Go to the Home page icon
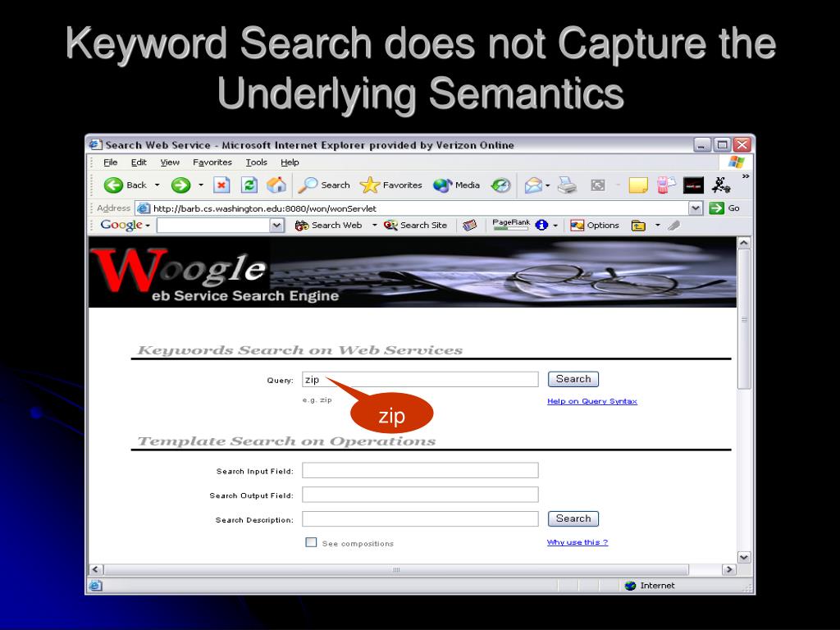 276,185
